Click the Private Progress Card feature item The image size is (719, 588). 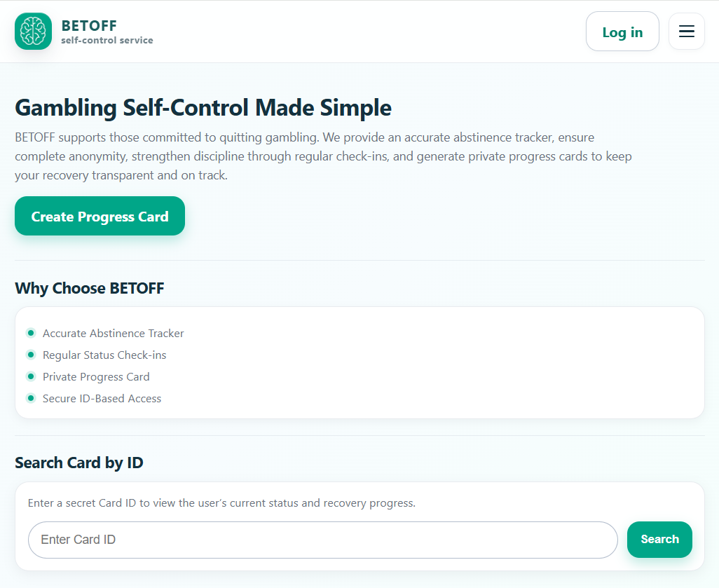[x=96, y=376]
